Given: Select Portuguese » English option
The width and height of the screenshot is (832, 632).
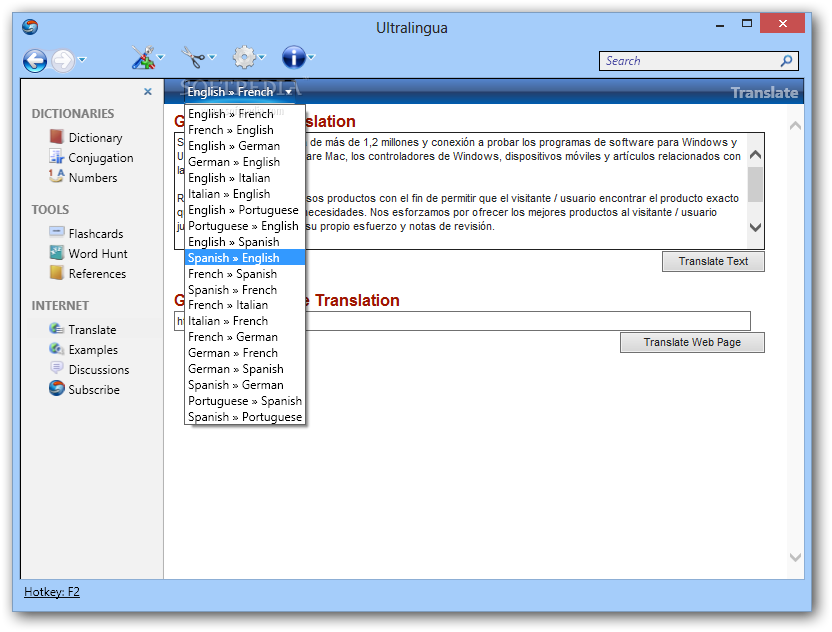Looking at the screenshot, I should click(x=245, y=226).
